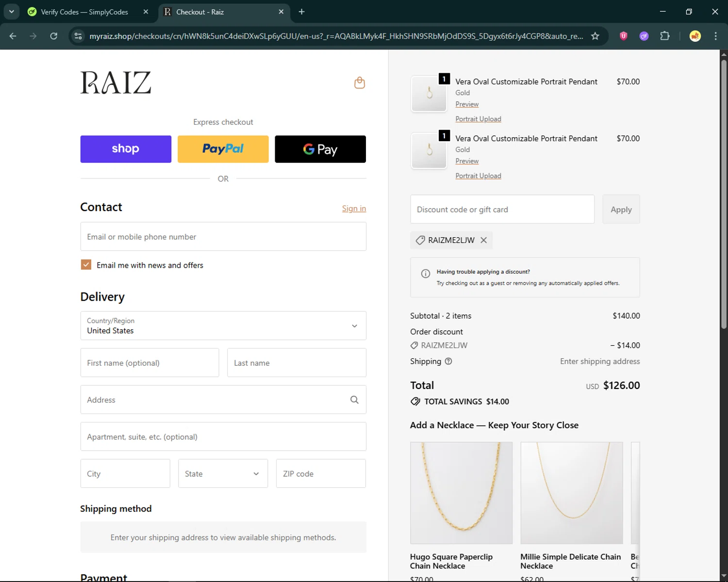Image resolution: width=728 pixels, height=582 pixels.
Task: Open the browser three-dot menu
Action: pos(715,36)
